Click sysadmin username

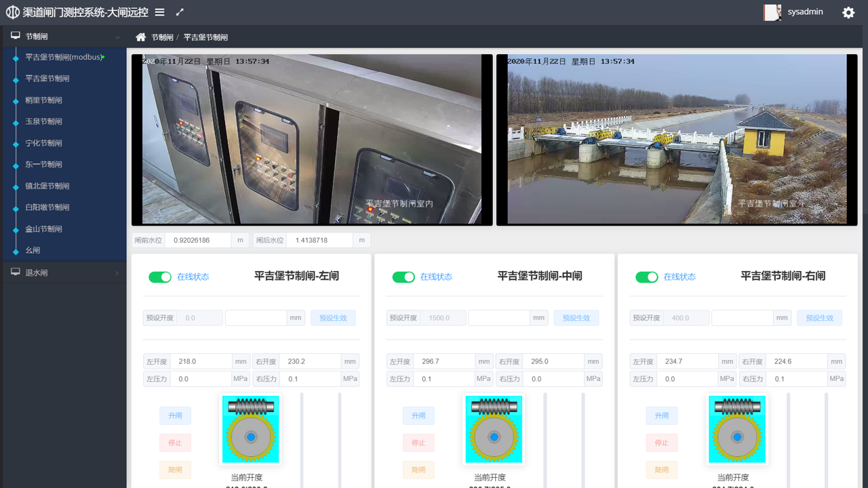[x=805, y=12]
